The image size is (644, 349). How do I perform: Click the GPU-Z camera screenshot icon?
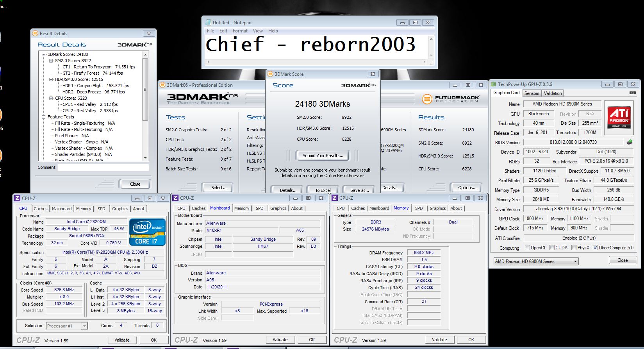(x=632, y=93)
